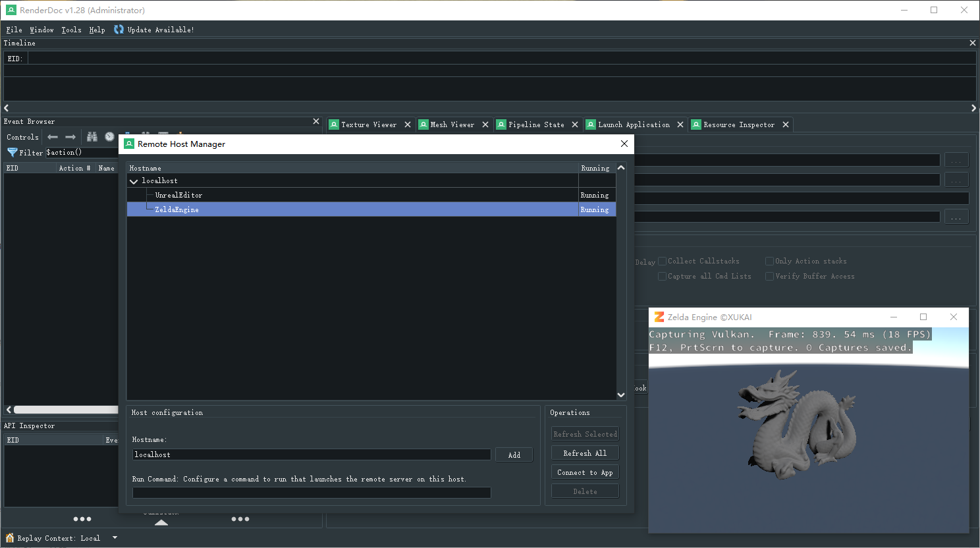Switch to the Pipeline State tab

click(x=536, y=124)
